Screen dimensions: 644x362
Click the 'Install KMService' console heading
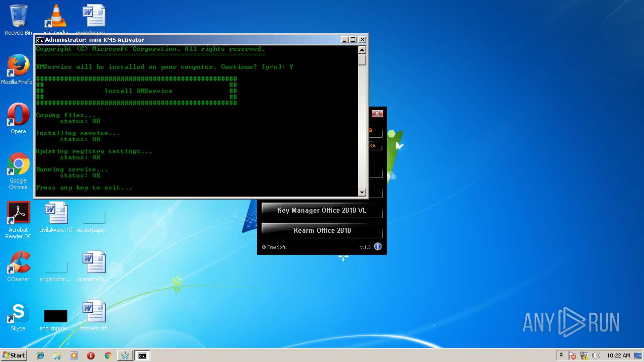tap(138, 91)
